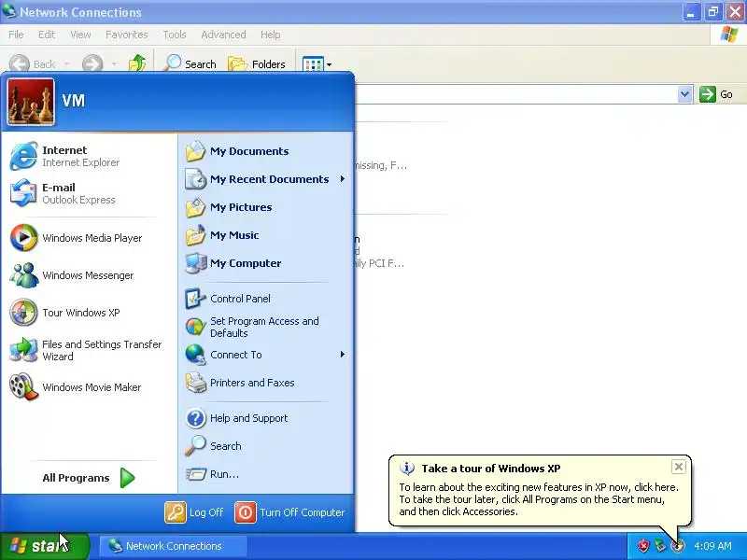
Task: Click the Forward toolbar button
Action: tap(92, 63)
